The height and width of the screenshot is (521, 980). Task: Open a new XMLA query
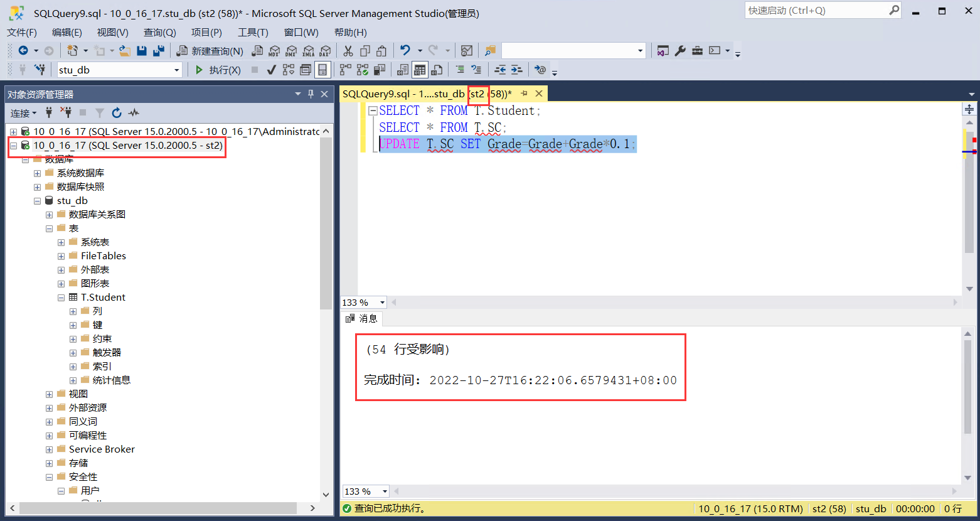[308, 51]
